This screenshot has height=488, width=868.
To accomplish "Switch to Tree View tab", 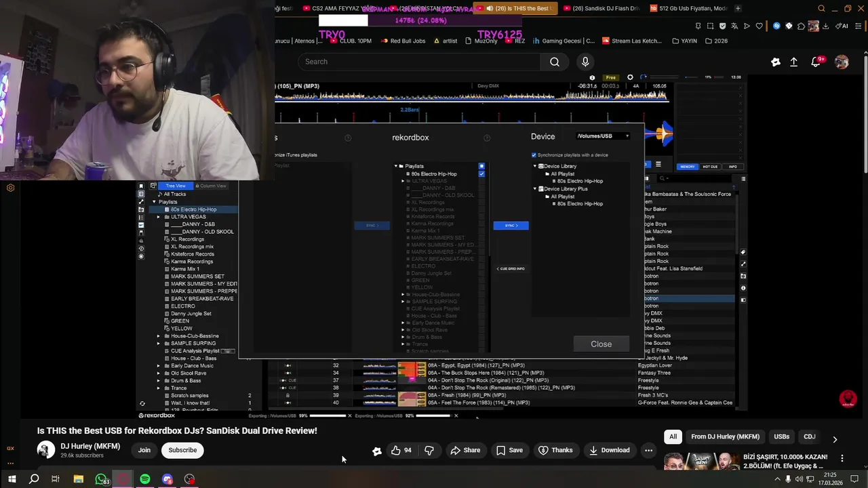I will tap(176, 186).
